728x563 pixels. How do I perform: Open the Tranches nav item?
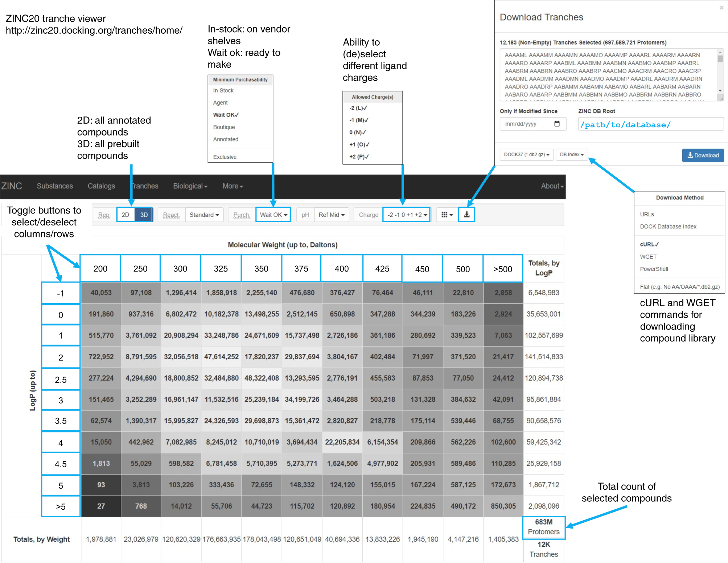coord(144,186)
